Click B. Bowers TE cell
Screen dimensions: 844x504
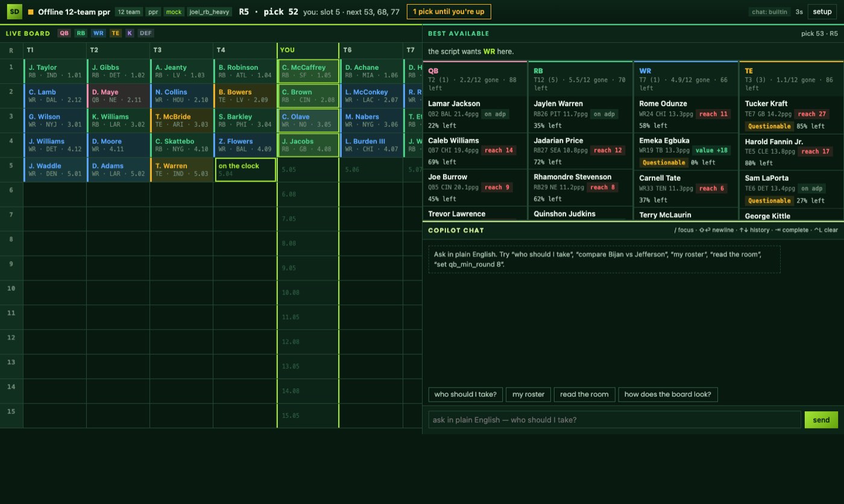pyautogui.click(x=245, y=96)
